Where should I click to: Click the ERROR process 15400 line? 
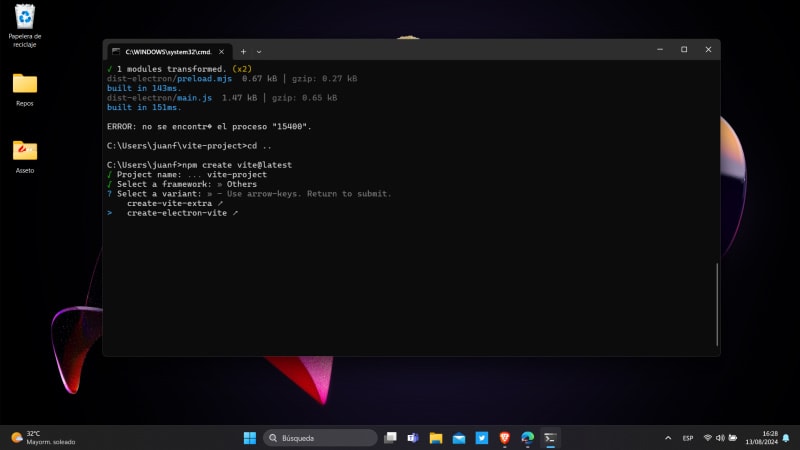209,127
